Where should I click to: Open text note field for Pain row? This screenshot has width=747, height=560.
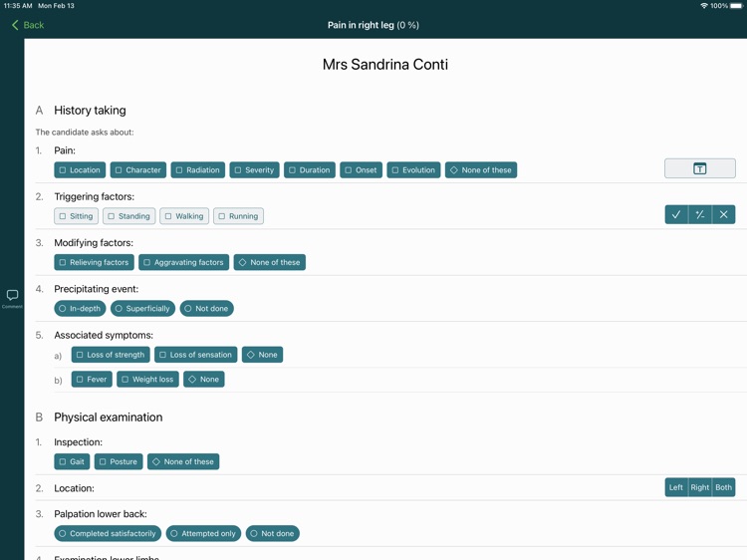699,168
